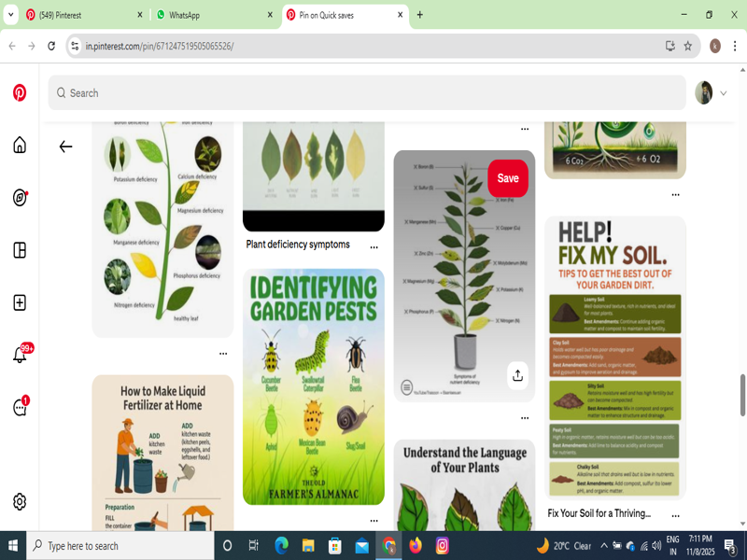
Task: Open messages chat bubble icon
Action: (20, 408)
